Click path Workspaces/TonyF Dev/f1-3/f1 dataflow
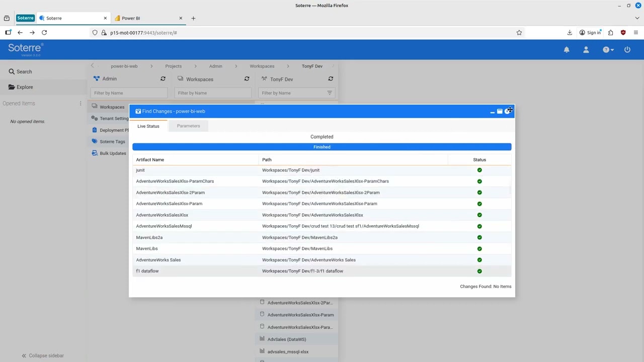Screen dimensions: 644x362 pyautogui.click(x=302, y=271)
